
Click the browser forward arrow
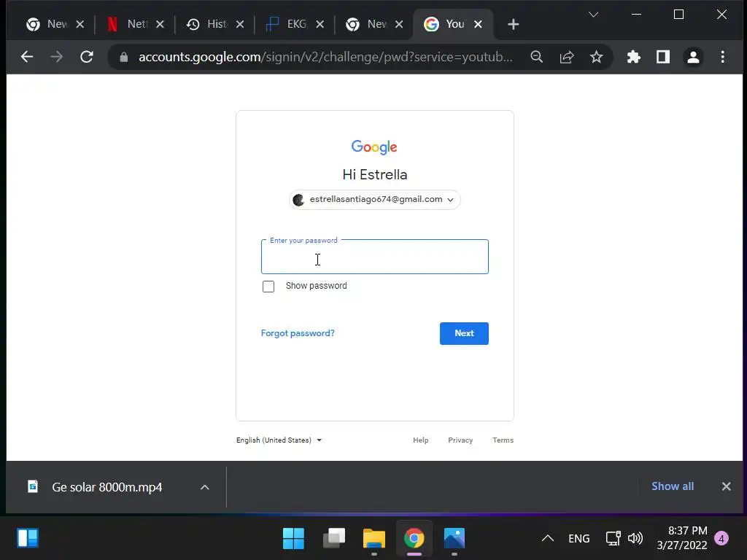(57, 57)
